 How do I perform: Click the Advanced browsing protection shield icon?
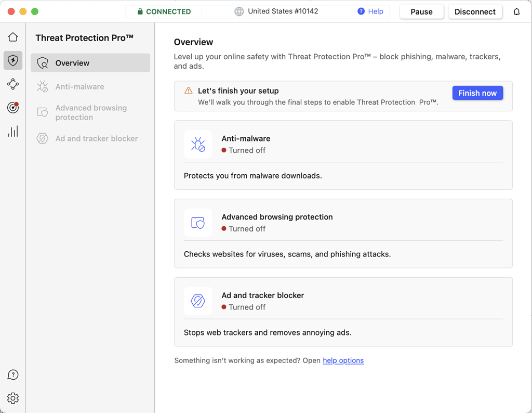click(197, 223)
